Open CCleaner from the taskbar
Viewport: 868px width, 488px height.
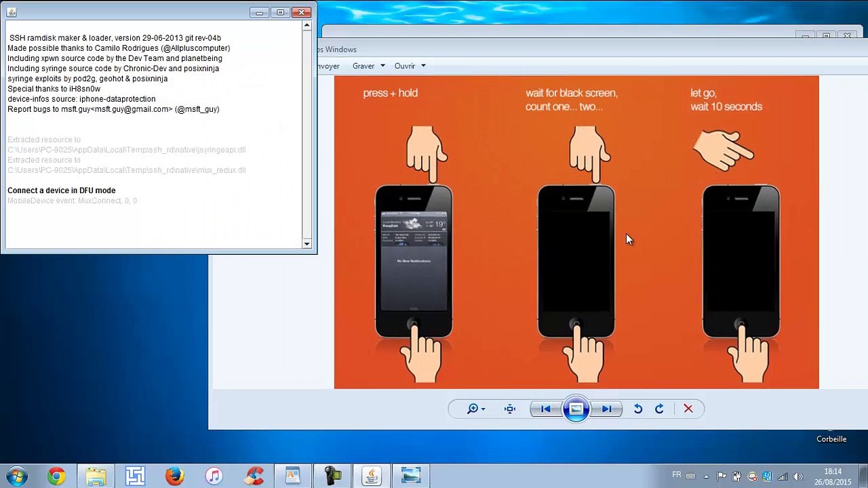click(x=254, y=476)
